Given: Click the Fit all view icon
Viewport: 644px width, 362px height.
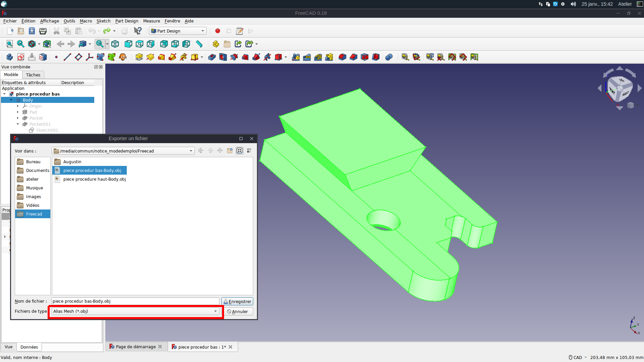Looking at the screenshot, I should pos(10,44).
